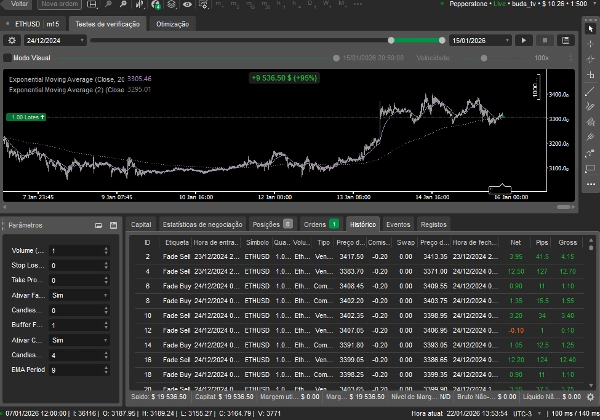The width and height of the screenshot is (600, 420).
Task: Enable the Modo Visual checkbox
Action: pos(8,58)
